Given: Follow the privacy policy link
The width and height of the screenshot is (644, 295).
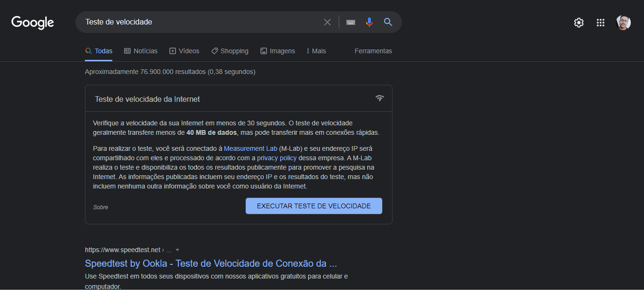Looking at the screenshot, I should tap(276, 158).
